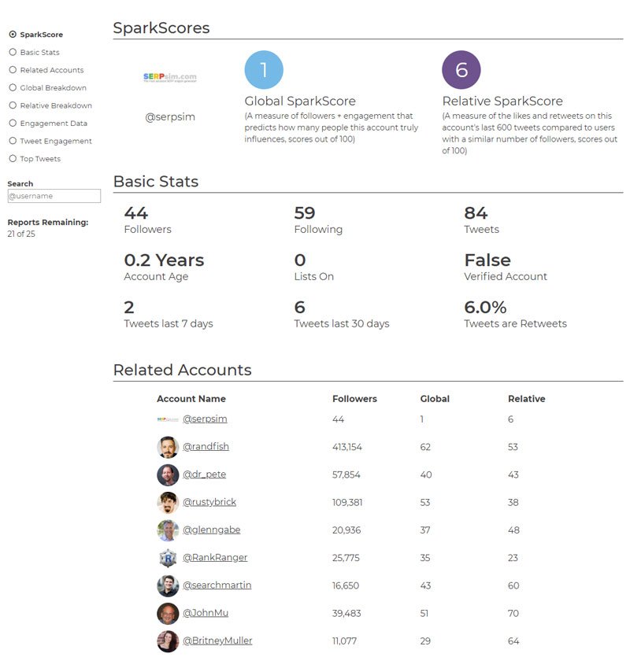Click the Global column header
The image size is (630, 672).
tap(435, 399)
